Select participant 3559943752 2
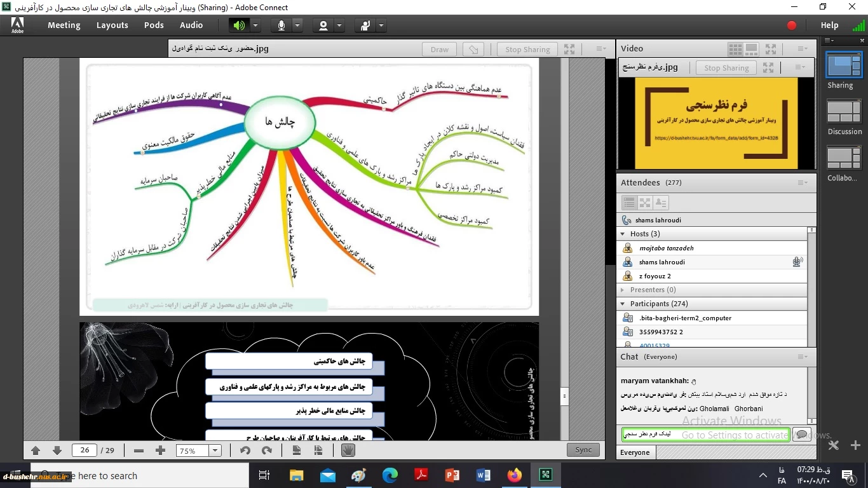 click(x=712, y=332)
